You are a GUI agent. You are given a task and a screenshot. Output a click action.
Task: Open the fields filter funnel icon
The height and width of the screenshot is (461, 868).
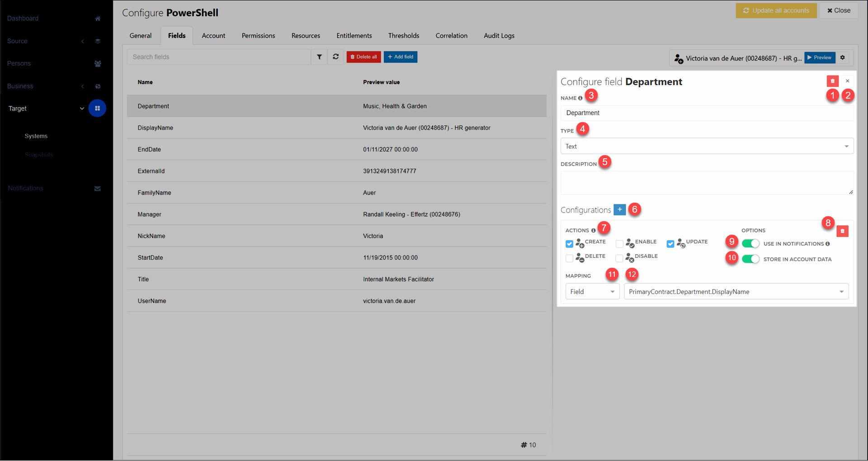tap(319, 57)
